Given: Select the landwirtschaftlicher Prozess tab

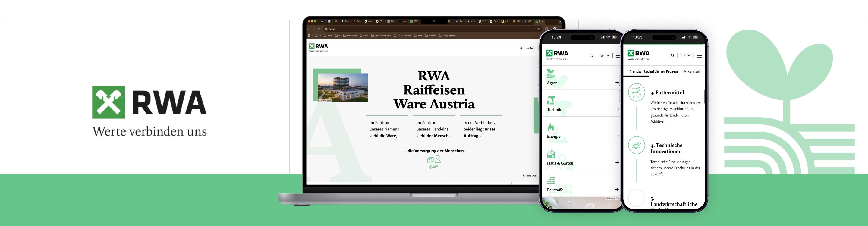Looking at the screenshot, I should [653, 71].
